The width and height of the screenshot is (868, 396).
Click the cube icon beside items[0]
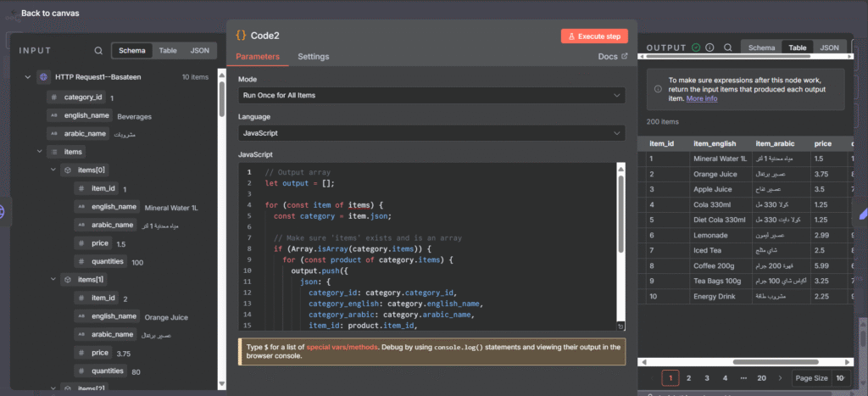(68, 170)
